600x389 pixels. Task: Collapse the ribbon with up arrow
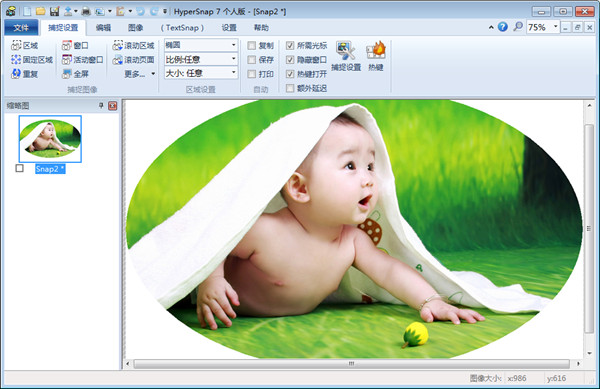pos(491,27)
